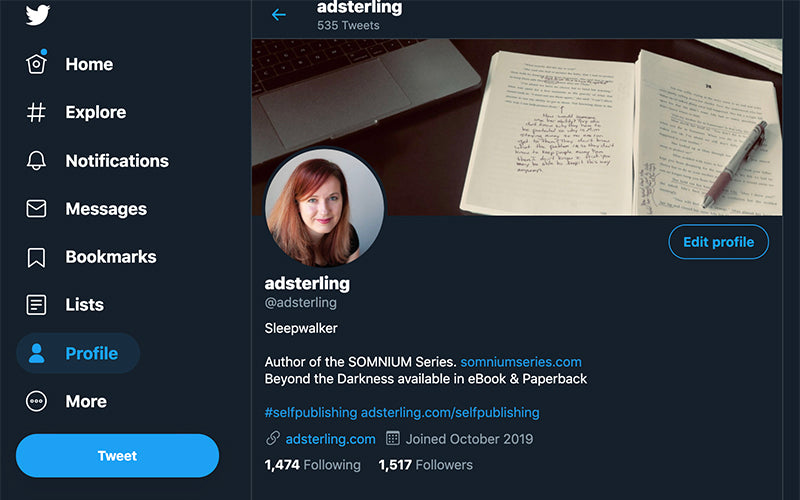Click the Notifications bell icon
800x500 pixels.
click(x=37, y=160)
